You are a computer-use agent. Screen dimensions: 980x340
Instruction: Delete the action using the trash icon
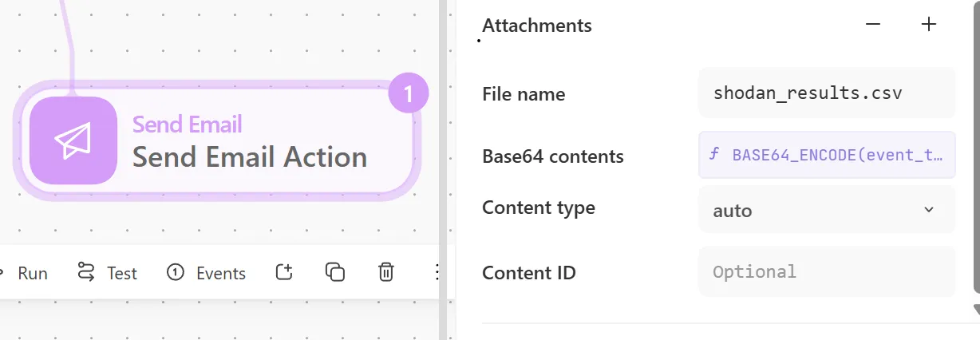click(x=386, y=273)
